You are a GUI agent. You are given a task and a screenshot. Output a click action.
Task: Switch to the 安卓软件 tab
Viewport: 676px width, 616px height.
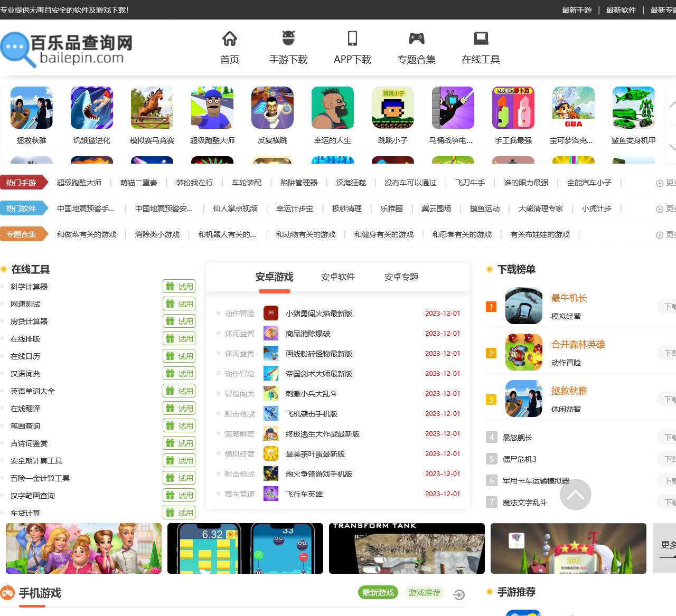point(337,277)
